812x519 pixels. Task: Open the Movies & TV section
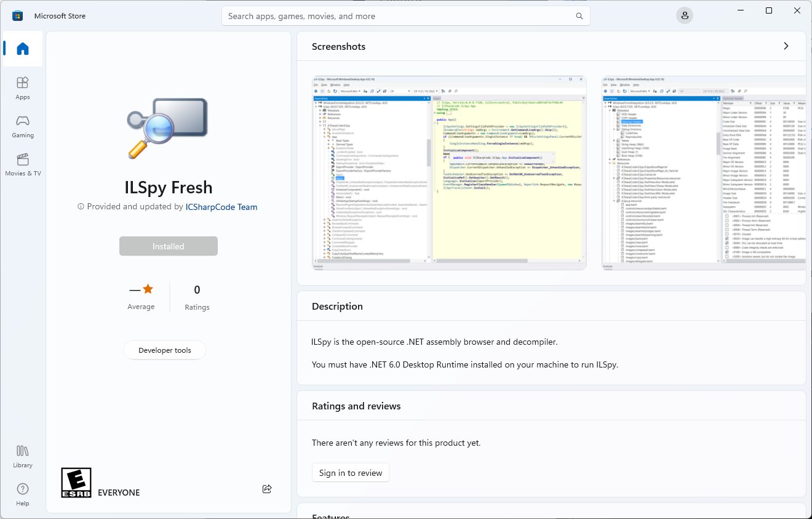click(x=23, y=163)
